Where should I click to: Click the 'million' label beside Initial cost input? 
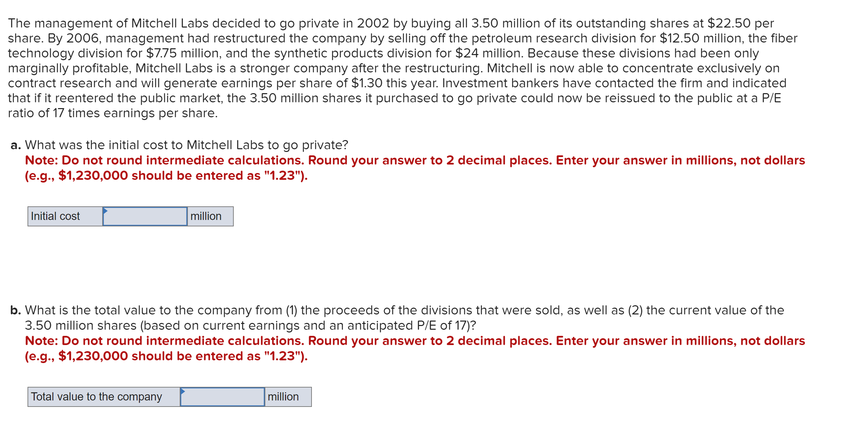(x=206, y=216)
